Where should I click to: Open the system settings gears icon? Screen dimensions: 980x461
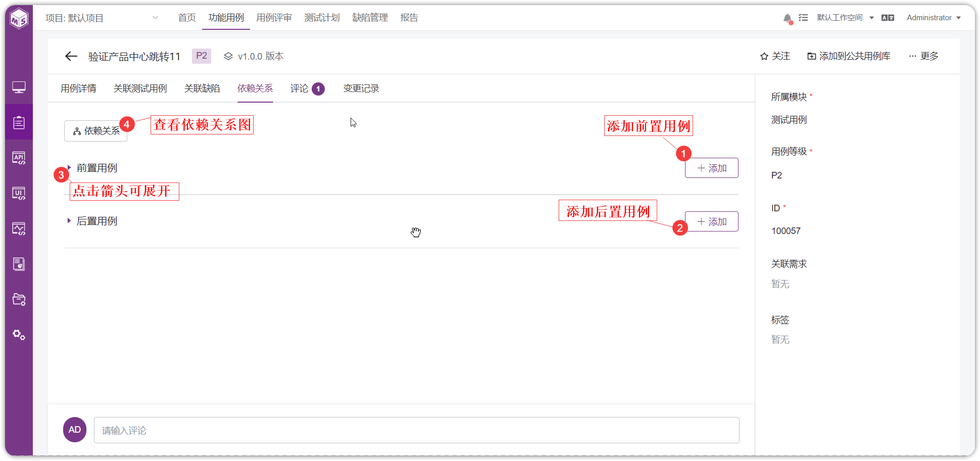point(19,335)
